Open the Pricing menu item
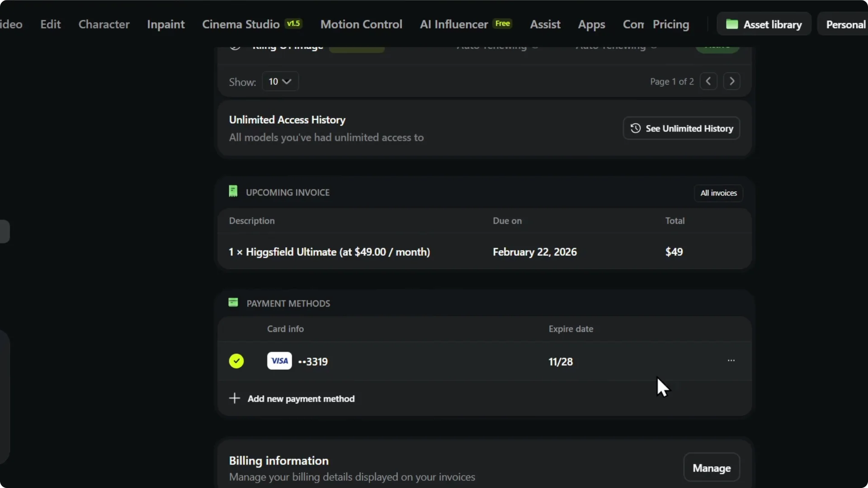The image size is (868, 488). click(671, 24)
